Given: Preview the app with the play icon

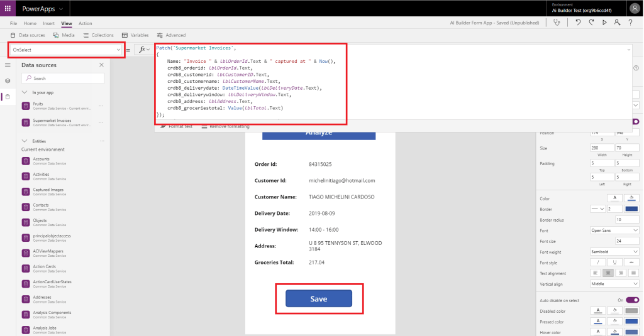Looking at the screenshot, I should [x=604, y=23].
